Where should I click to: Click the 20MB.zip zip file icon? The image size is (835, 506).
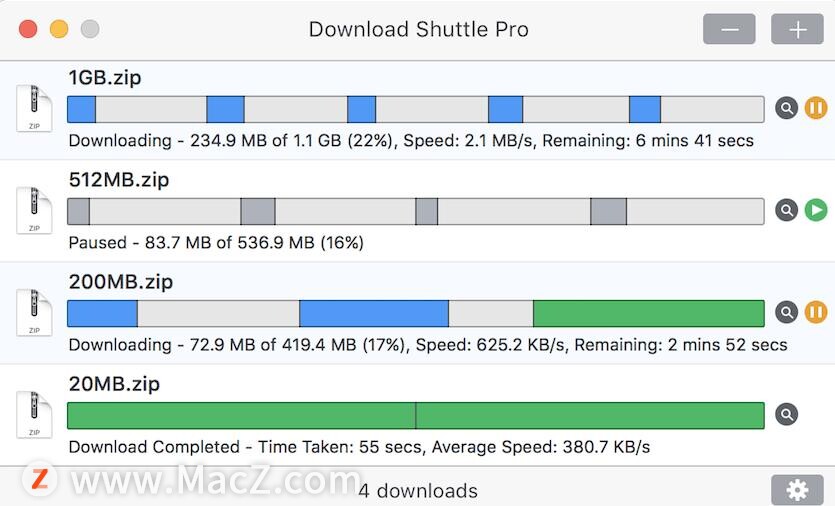34,414
